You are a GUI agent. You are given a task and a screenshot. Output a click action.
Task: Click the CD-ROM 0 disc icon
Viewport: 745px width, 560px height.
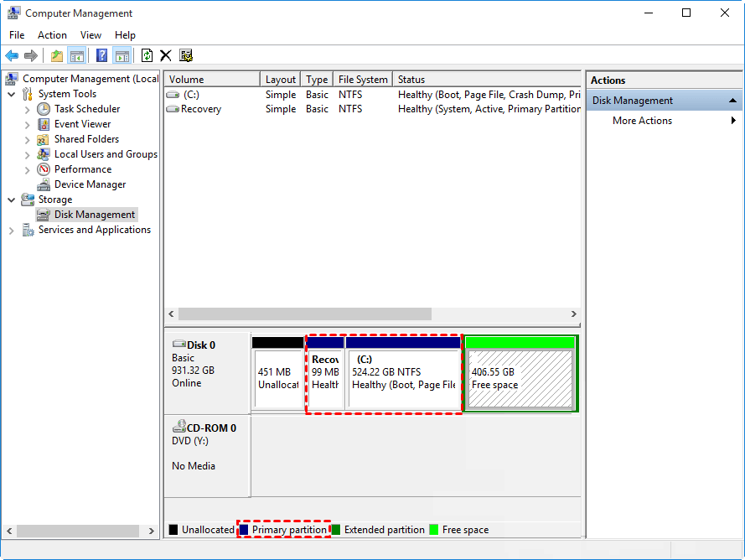coord(179,427)
